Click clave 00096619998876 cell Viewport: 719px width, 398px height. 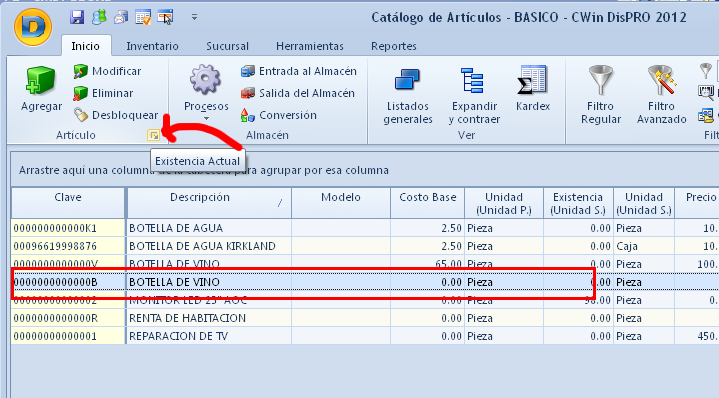68,246
